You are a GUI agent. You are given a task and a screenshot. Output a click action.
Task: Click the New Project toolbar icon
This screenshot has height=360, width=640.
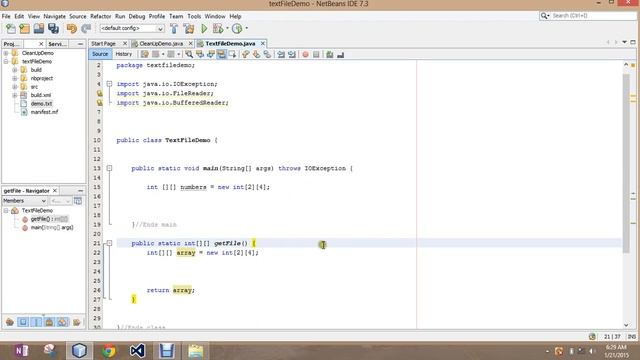pyautogui.click(x=24, y=29)
